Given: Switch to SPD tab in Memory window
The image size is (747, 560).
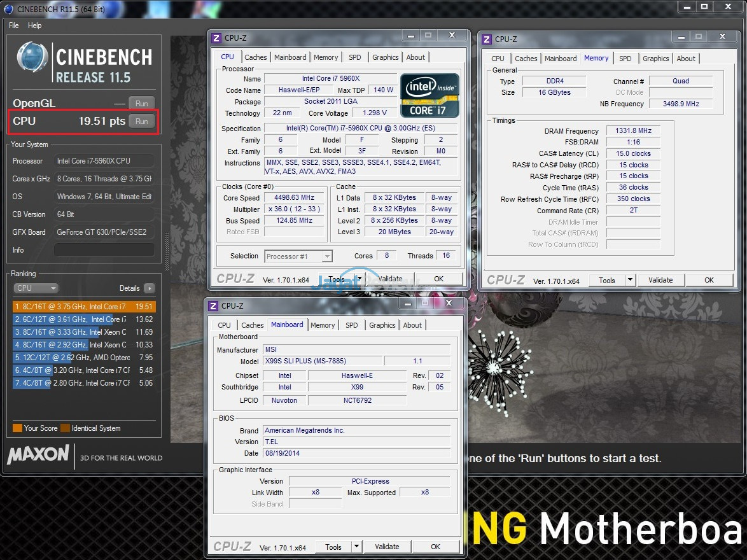Looking at the screenshot, I should (625, 59).
